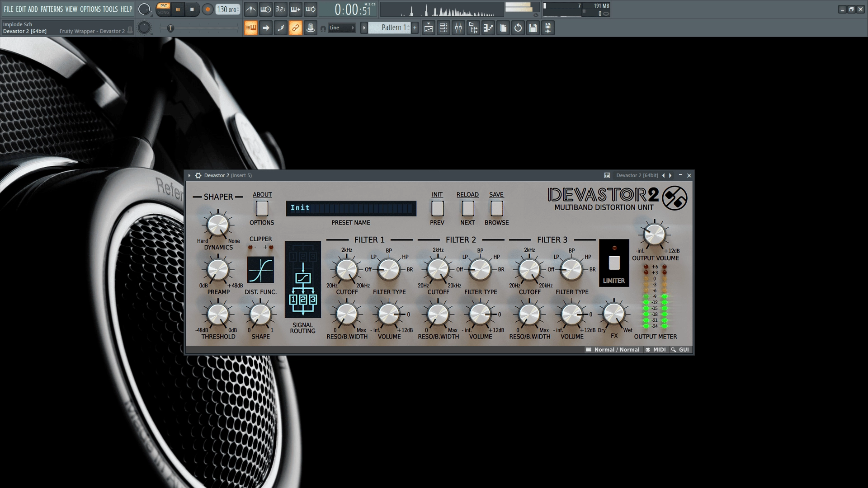The width and height of the screenshot is (868, 488).
Task: Open the OPTIONS menu
Action: [90, 9]
